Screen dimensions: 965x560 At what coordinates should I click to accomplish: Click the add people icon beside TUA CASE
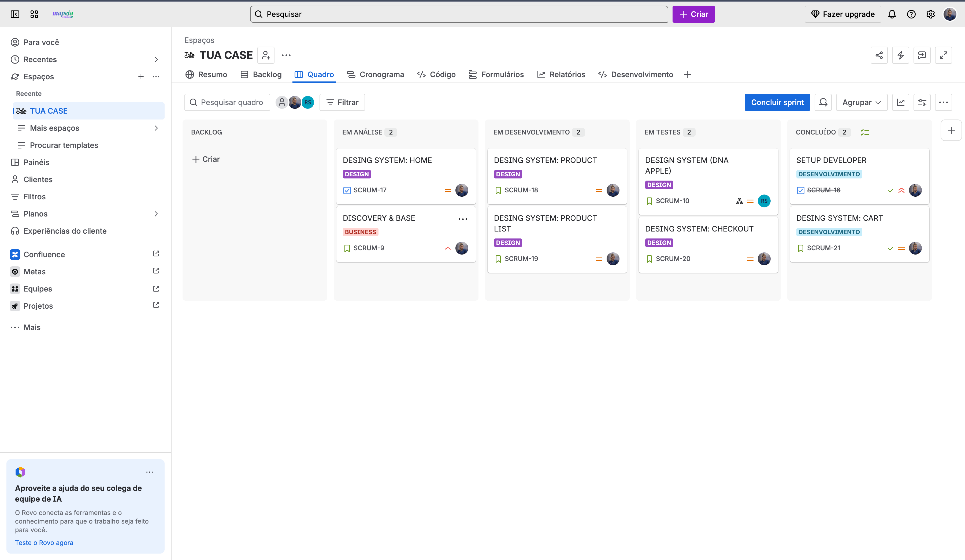266,55
